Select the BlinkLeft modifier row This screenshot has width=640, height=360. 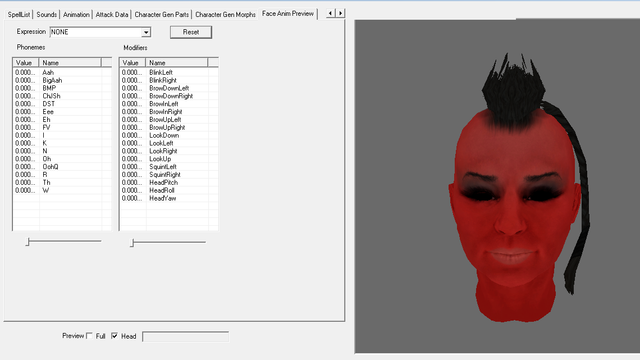tap(169, 72)
